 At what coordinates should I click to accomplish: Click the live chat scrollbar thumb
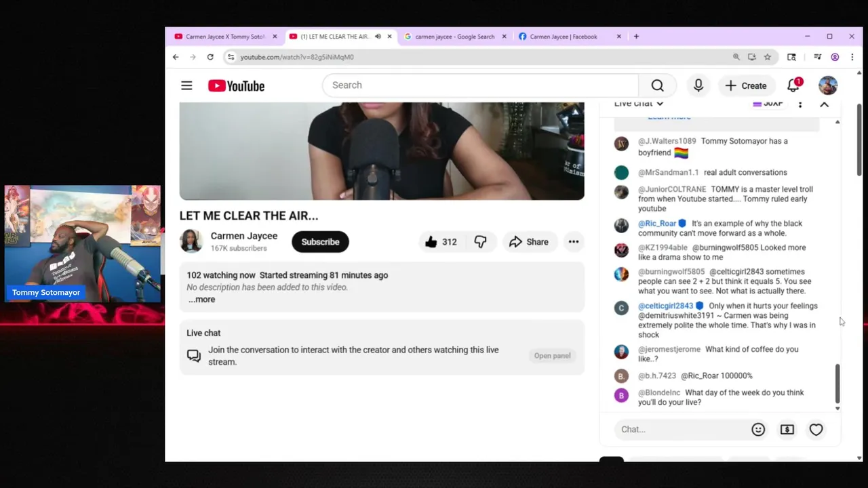tap(837, 383)
